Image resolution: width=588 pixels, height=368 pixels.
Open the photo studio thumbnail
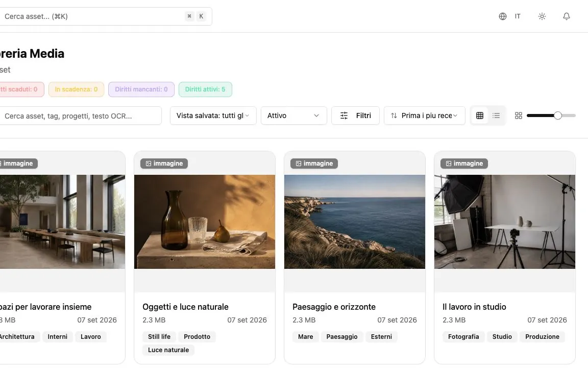tap(504, 221)
